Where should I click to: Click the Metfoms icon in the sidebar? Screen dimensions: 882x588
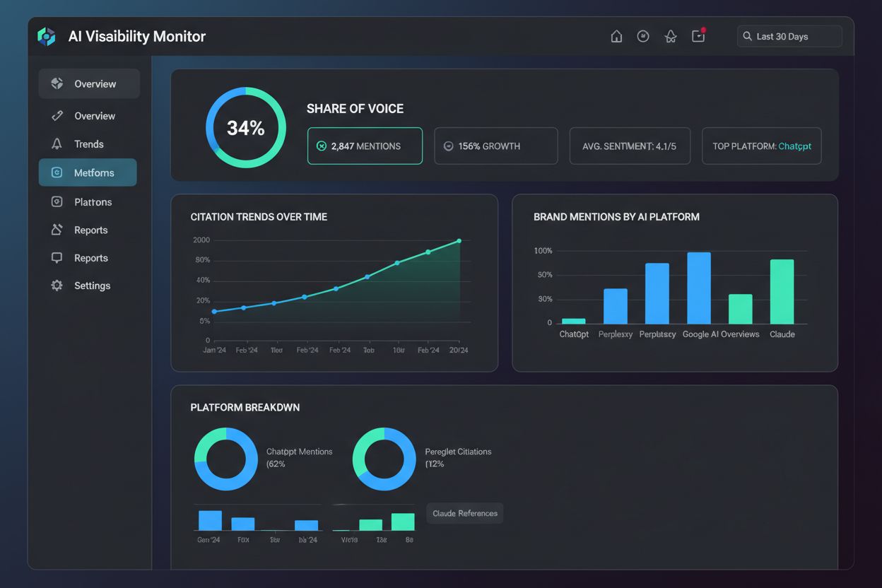click(57, 172)
